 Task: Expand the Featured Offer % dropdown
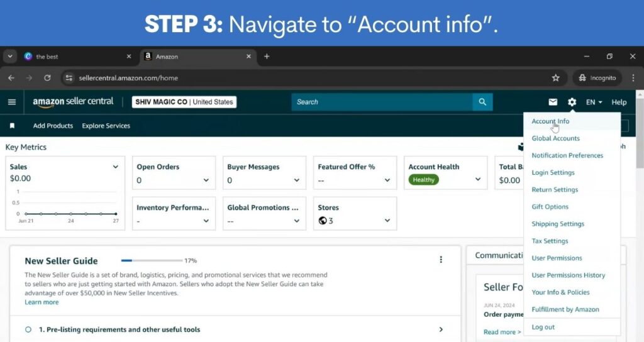point(387,180)
